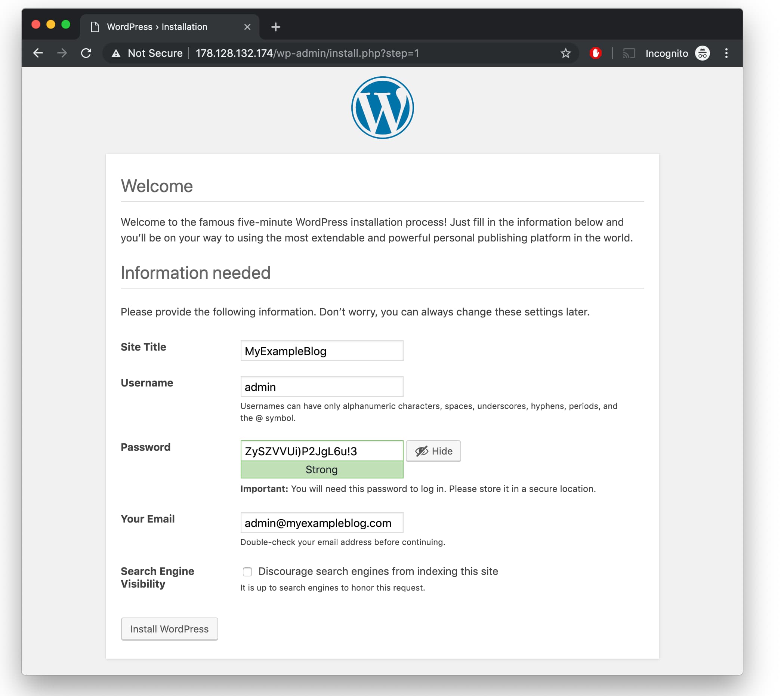This screenshot has height=696, width=784.
Task: Click the Your Email input field
Action: coord(322,523)
